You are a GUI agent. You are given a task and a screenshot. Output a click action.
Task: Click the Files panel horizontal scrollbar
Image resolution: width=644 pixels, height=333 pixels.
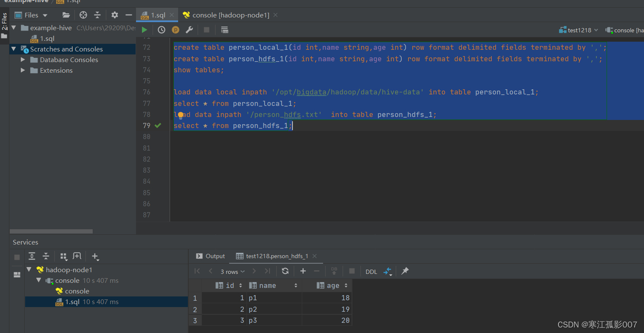point(51,231)
